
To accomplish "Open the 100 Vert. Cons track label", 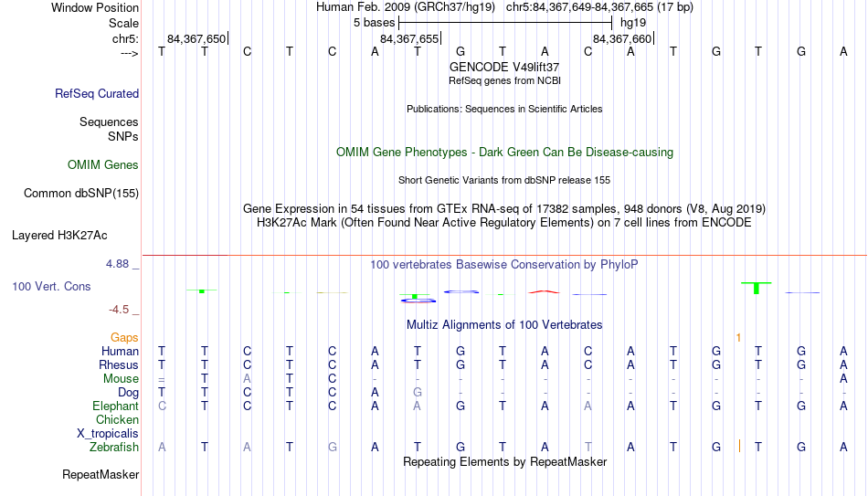I will [x=51, y=286].
